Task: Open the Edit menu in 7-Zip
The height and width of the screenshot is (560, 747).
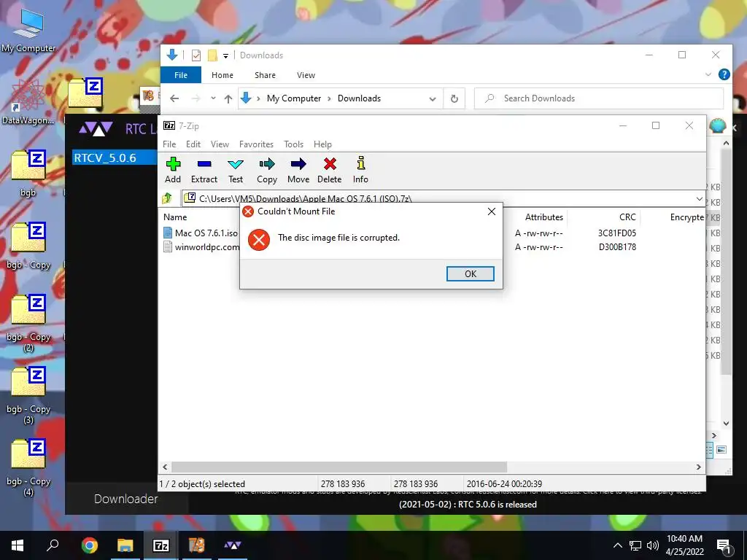Action: tap(193, 144)
